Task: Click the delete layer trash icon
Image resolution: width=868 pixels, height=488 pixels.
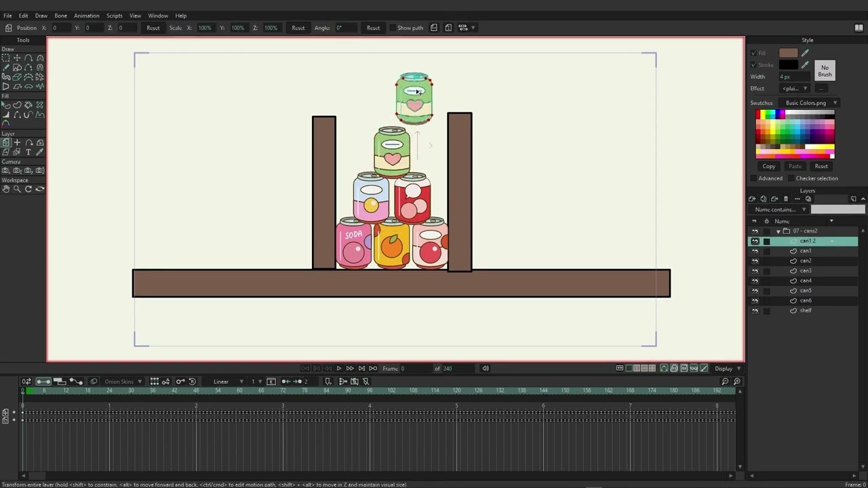Action: (x=786, y=199)
